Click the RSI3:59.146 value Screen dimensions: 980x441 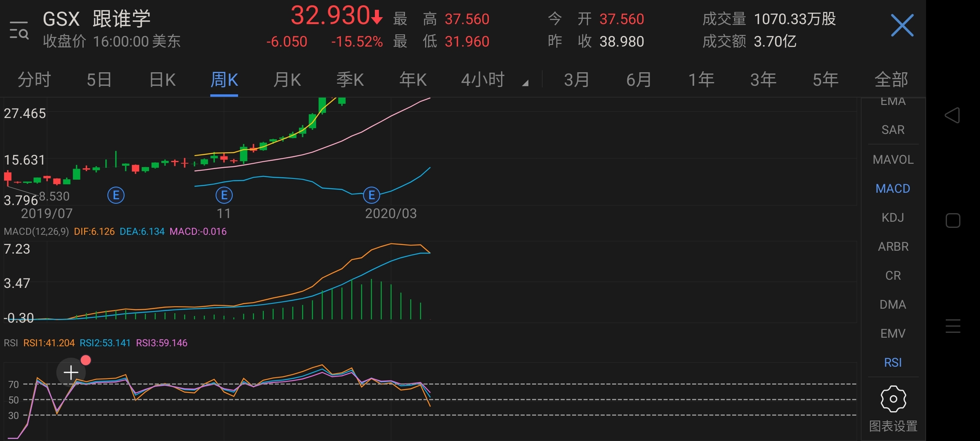(x=162, y=343)
